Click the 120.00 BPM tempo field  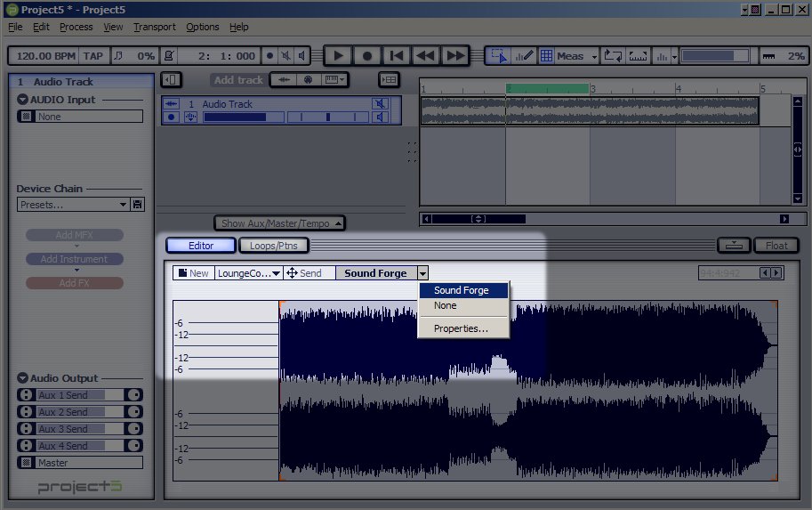point(45,56)
